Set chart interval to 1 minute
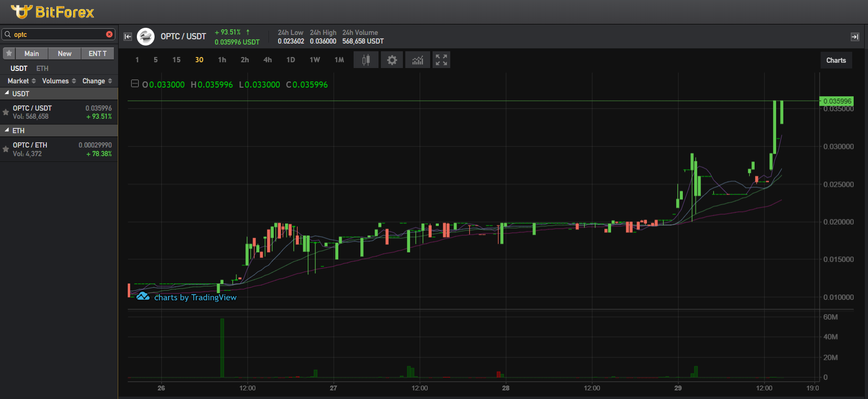868x399 pixels. [x=137, y=60]
